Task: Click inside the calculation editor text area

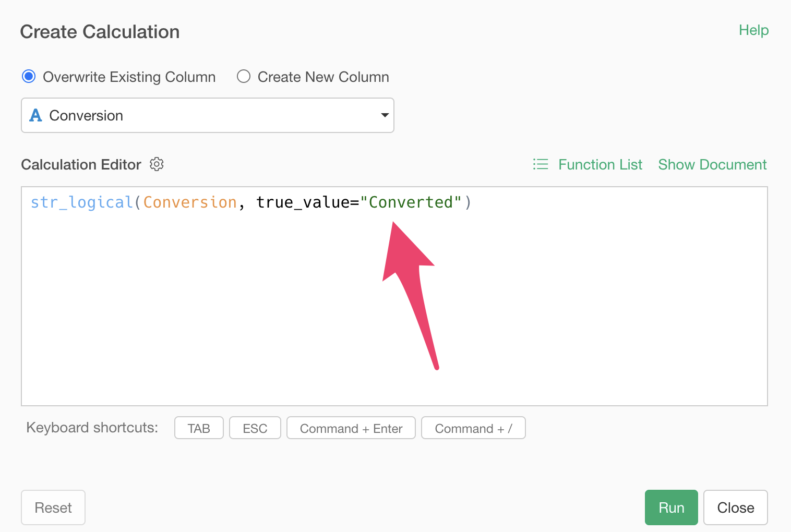Action: (394, 296)
